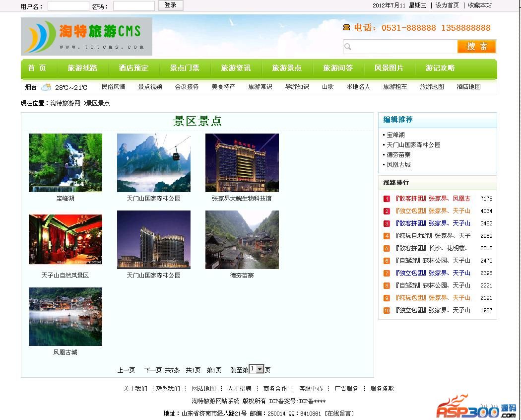The width and height of the screenshot is (521, 420).
Task: Click the number 10 ranking badge
Action: [x=387, y=310]
